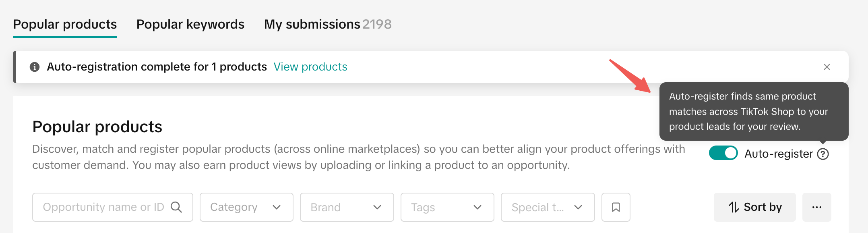Screen dimensions: 868x233
Task: Click the Auto-register label text
Action: [x=779, y=154]
